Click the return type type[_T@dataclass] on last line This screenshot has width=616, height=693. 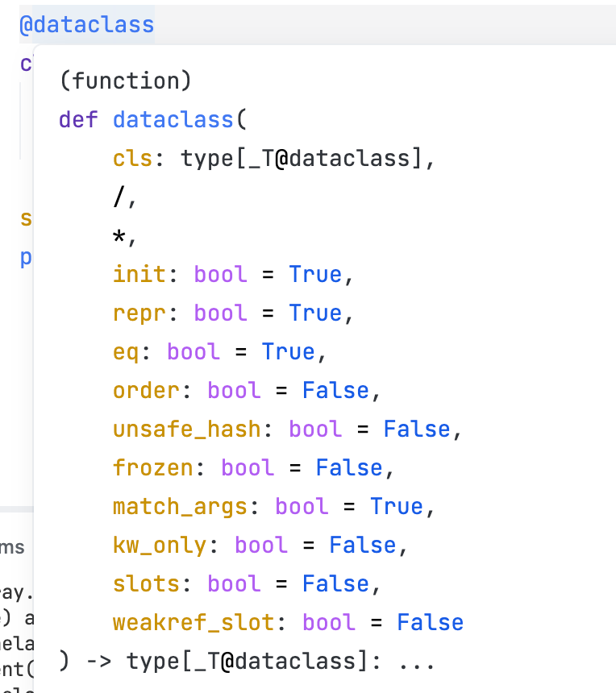click(x=241, y=662)
